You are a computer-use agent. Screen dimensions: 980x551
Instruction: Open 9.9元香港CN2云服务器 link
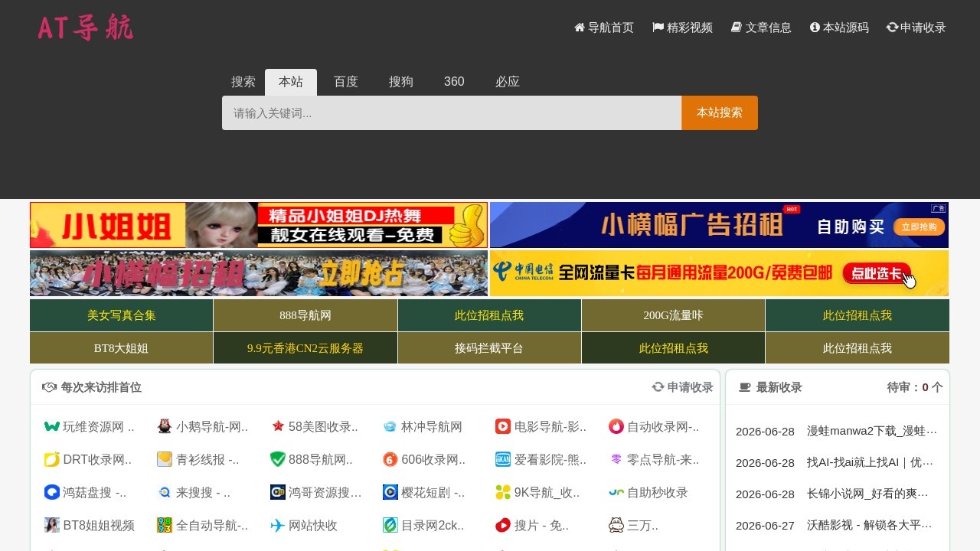point(305,348)
